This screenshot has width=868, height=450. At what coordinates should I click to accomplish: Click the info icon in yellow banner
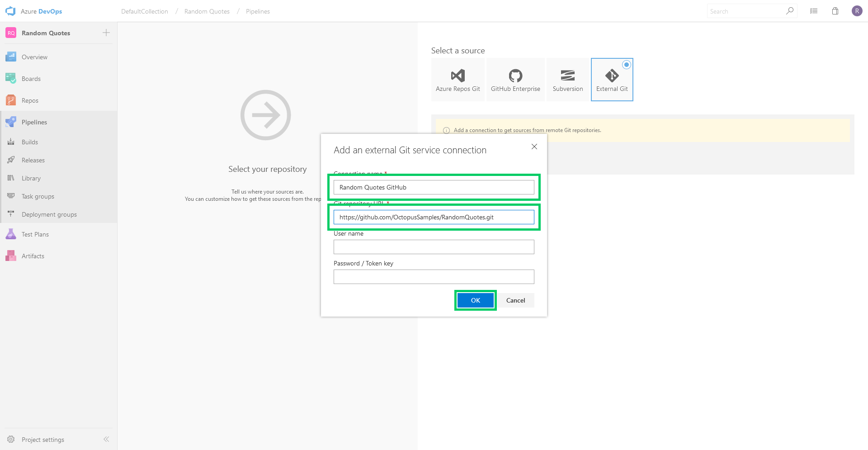(x=446, y=130)
